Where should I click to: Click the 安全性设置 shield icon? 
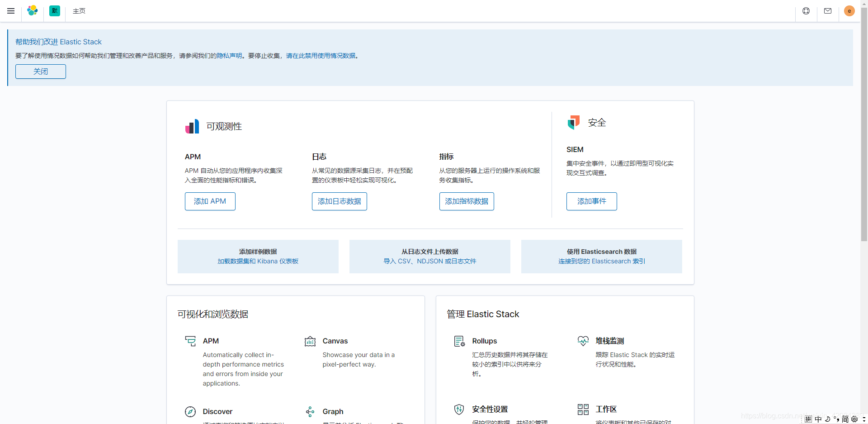click(459, 410)
